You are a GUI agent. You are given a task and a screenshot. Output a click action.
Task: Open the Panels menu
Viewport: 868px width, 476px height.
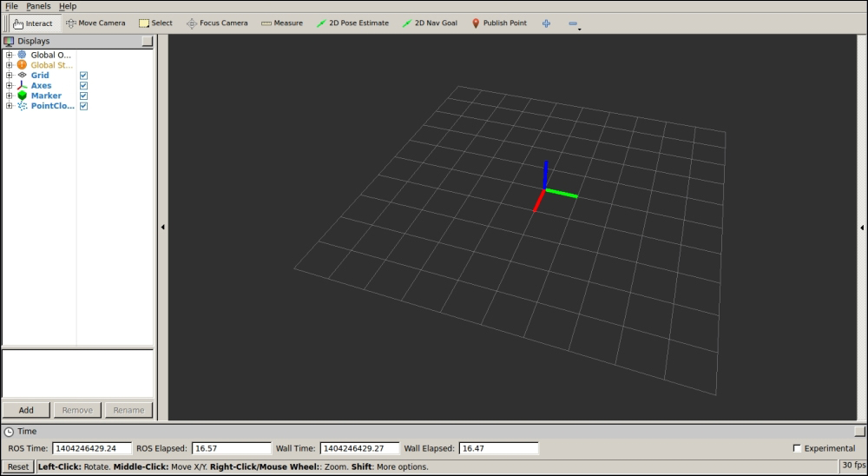[38, 6]
